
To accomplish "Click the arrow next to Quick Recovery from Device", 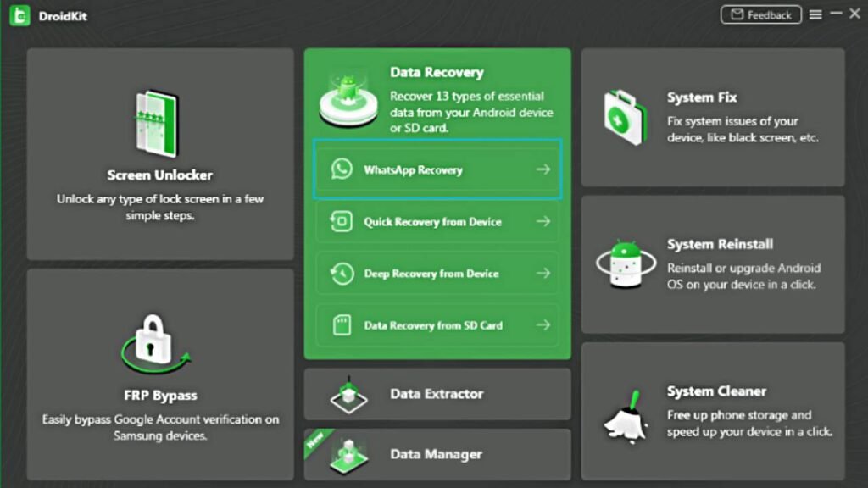I will (543, 221).
